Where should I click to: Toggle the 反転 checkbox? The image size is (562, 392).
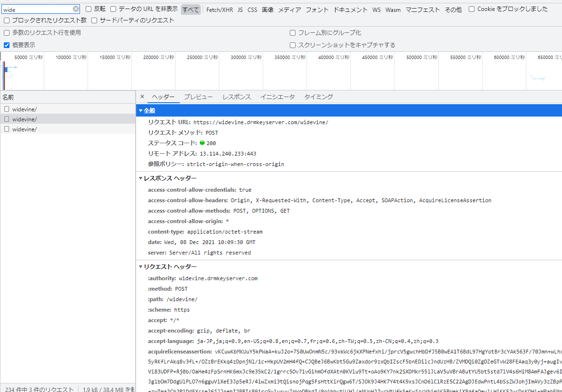pos(89,9)
